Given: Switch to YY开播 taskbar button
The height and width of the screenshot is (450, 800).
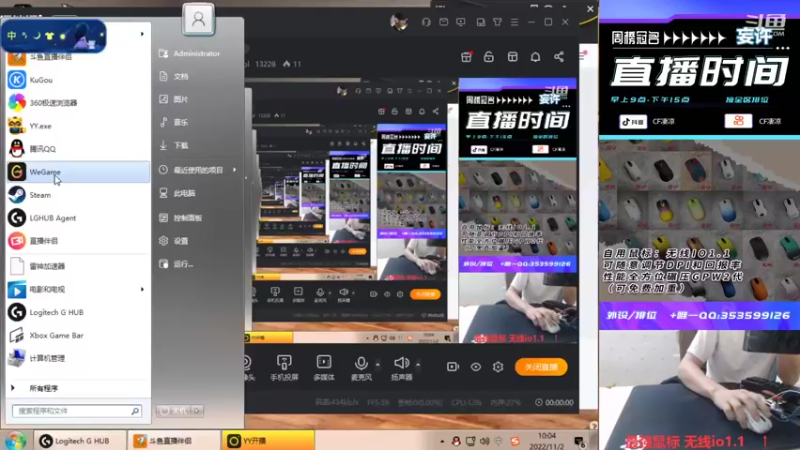Looking at the screenshot, I should (268, 441).
